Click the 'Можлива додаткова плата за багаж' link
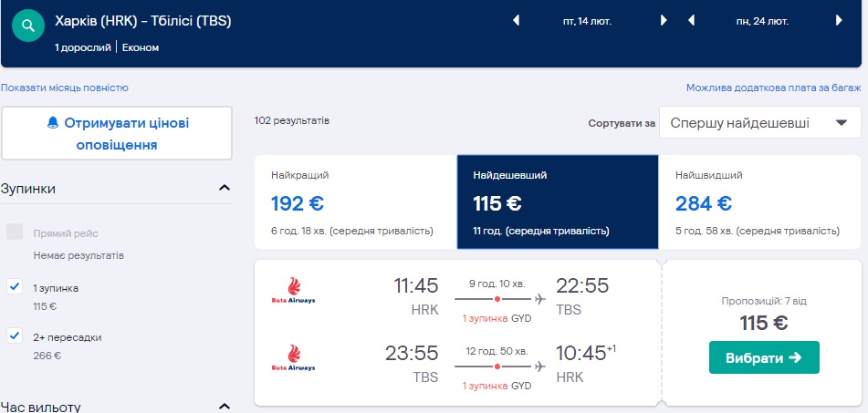Viewport: 868px width, 413px height. pyautogui.click(x=773, y=88)
